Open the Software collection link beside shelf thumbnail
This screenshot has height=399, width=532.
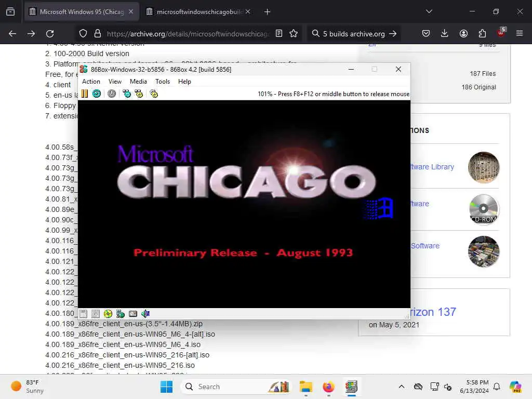coord(425,246)
